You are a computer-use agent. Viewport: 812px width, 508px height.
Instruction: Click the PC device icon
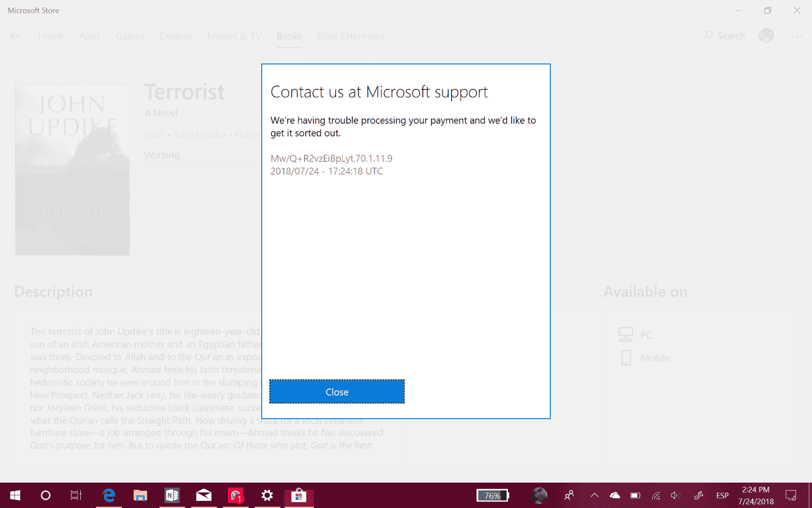[625, 334]
